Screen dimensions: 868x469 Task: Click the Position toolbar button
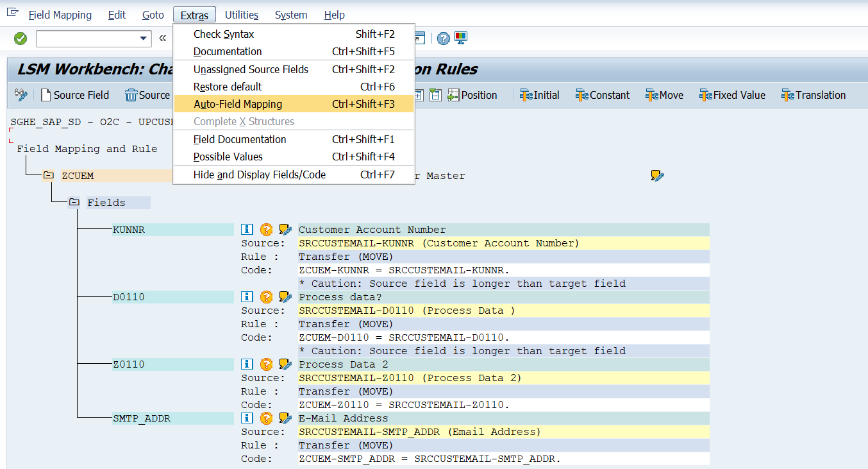click(x=472, y=95)
